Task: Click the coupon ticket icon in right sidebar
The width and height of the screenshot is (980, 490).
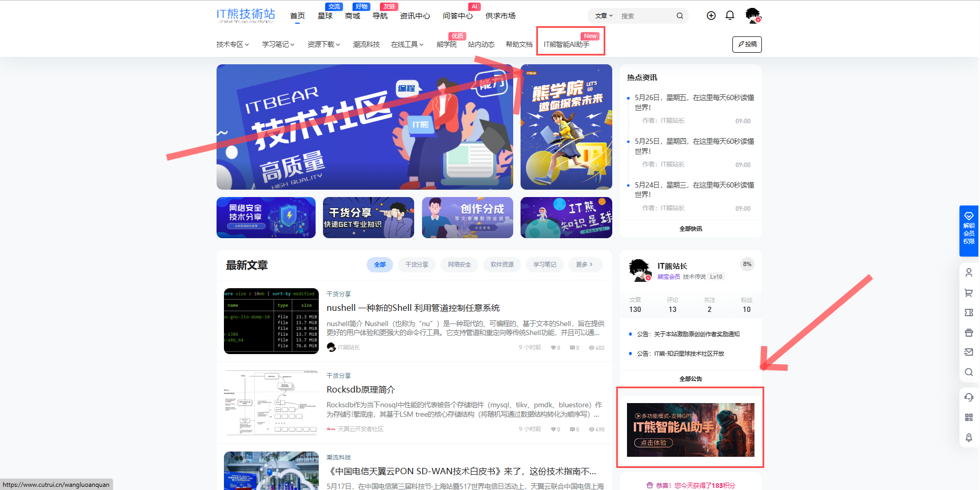Action: pyautogui.click(x=969, y=312)
